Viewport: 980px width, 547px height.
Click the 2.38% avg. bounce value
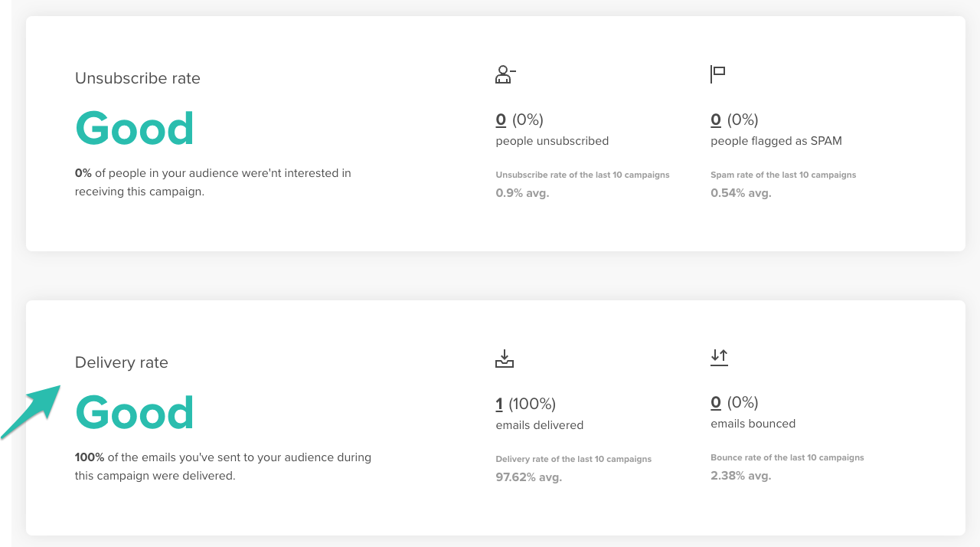740,476
